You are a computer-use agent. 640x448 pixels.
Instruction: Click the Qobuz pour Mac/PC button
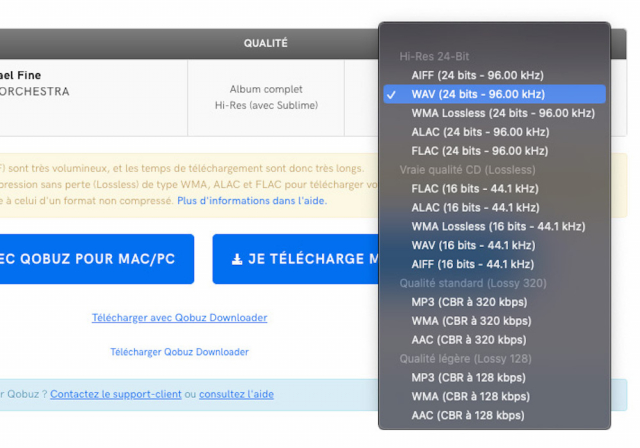click(x=97, y=259)
